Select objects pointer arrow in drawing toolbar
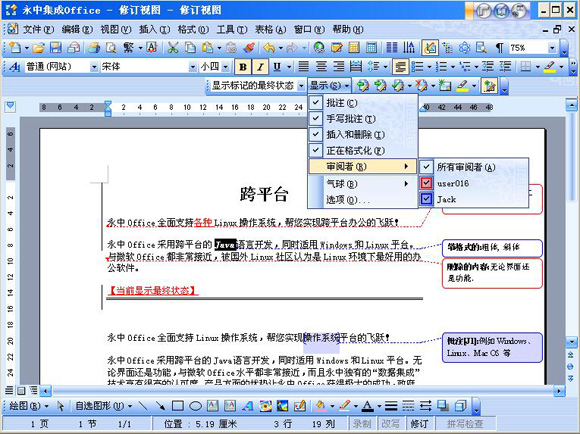580x434 pixels. [x=61, y=406]
